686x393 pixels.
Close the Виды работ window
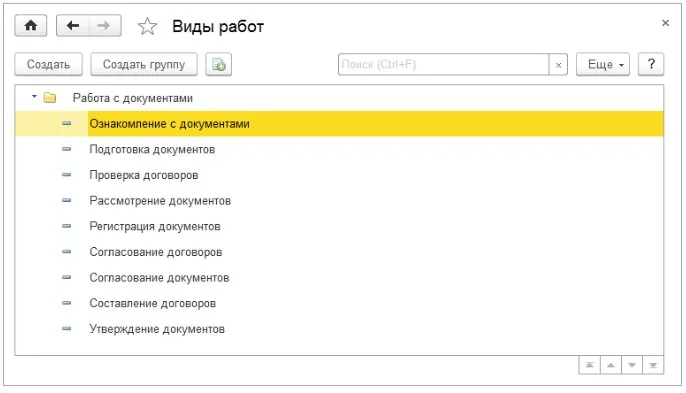tap(665, 23)
